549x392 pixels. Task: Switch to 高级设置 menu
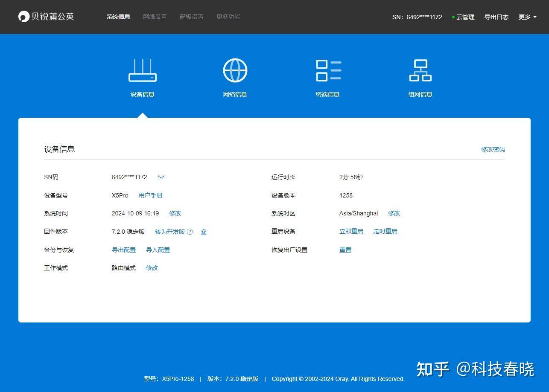[x=192, y=17]
